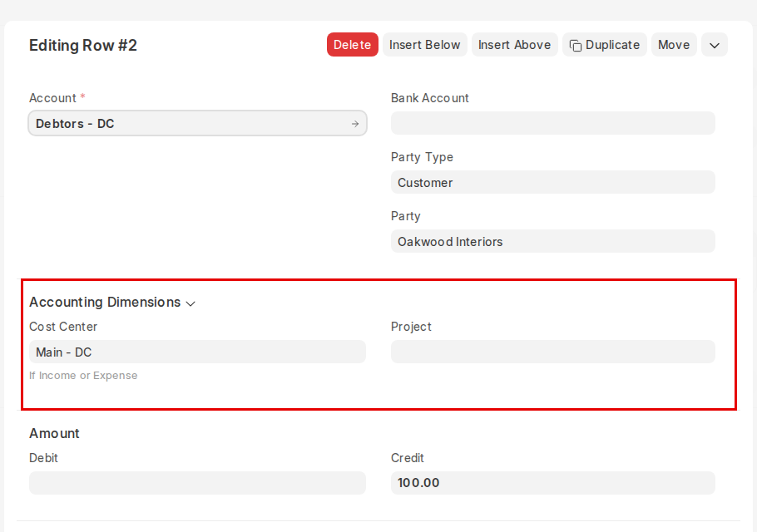Click the Credit field showing 100.00
Image resolution: width=757 pixels, height=532 pixels.
553,483
